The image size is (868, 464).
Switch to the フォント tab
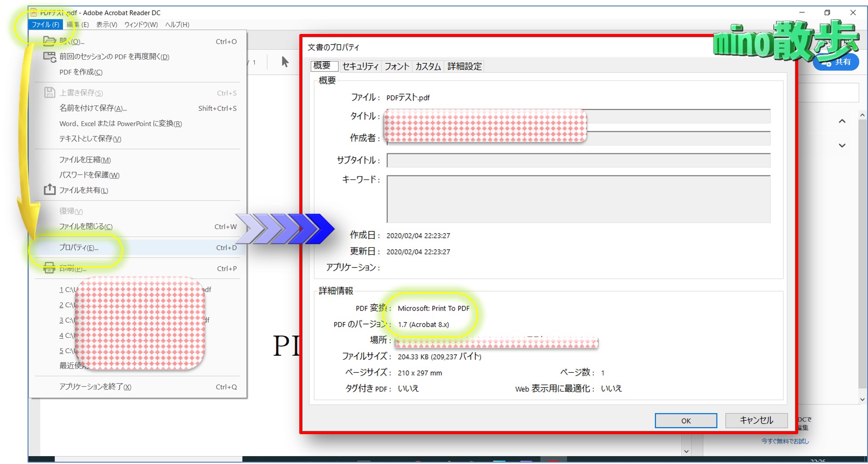(397, 67)
